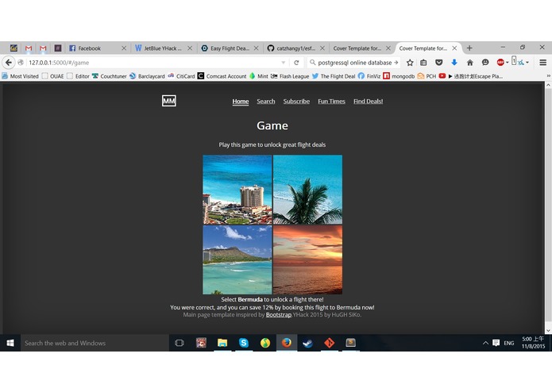Go back to the previous page
This screenshot has width=552, height=392.
(9, 63)
